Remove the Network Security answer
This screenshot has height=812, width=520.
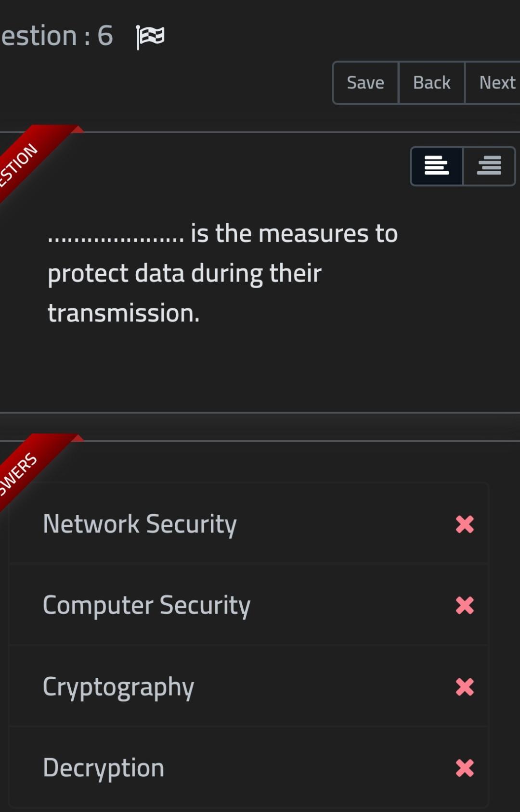(x=464, y=525)
